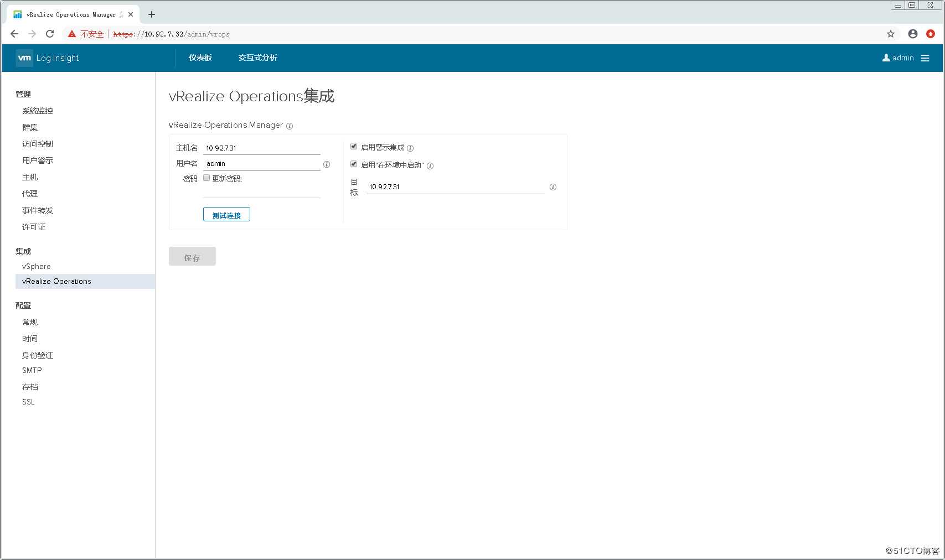Click the info icon next to 用户名 field

327,164
